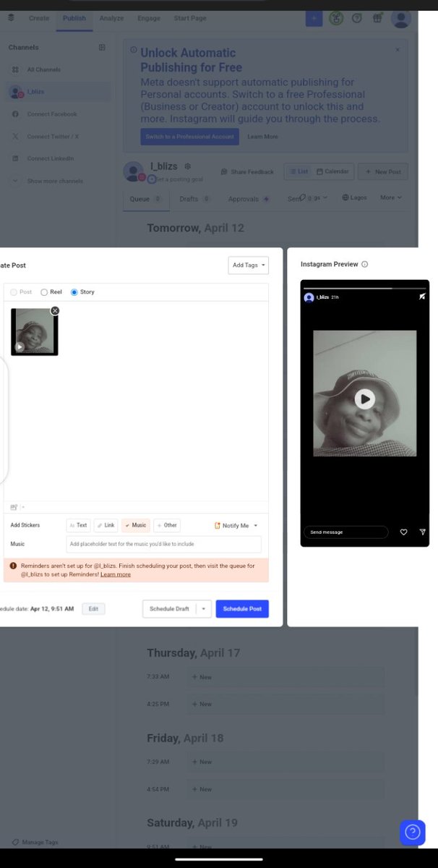Click the blue plus create button in header
The height and width of the screenshot is (868, 438).
pos(314,18)
